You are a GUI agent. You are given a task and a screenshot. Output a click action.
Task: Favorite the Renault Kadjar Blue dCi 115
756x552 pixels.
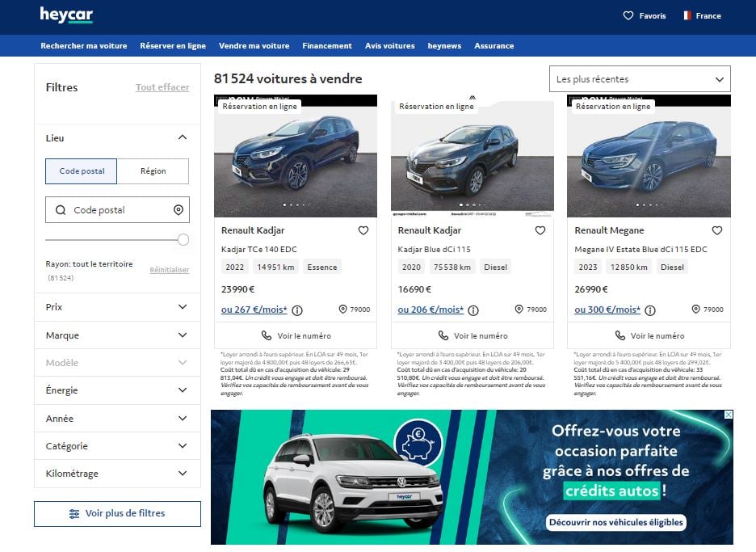click(540, 230)
